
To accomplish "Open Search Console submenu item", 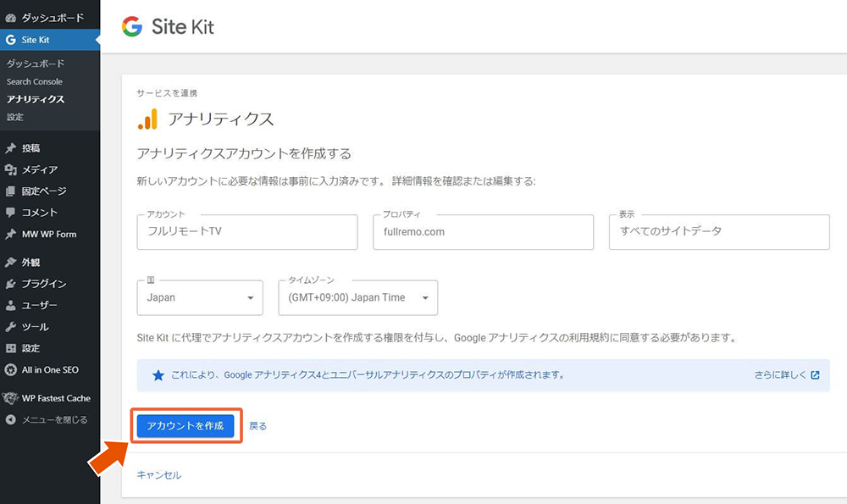I will pyautogui.click(x=35, y=81).
